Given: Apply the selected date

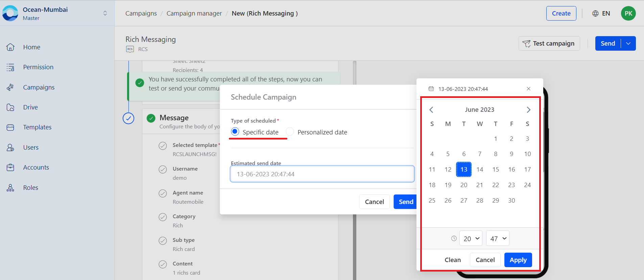Looking at the screenshot, I should point(518,260).
